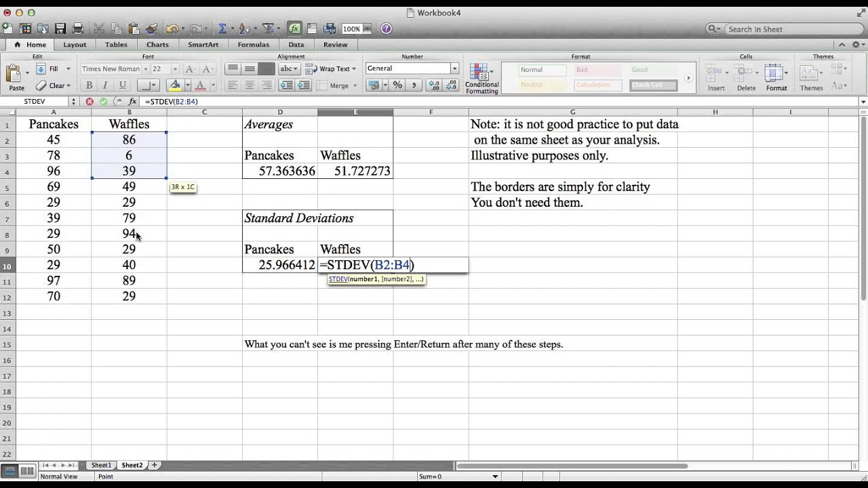Open the zoom 100% dropdown
The width and height of the screenshot is (868, 488).
pos(367,28)
